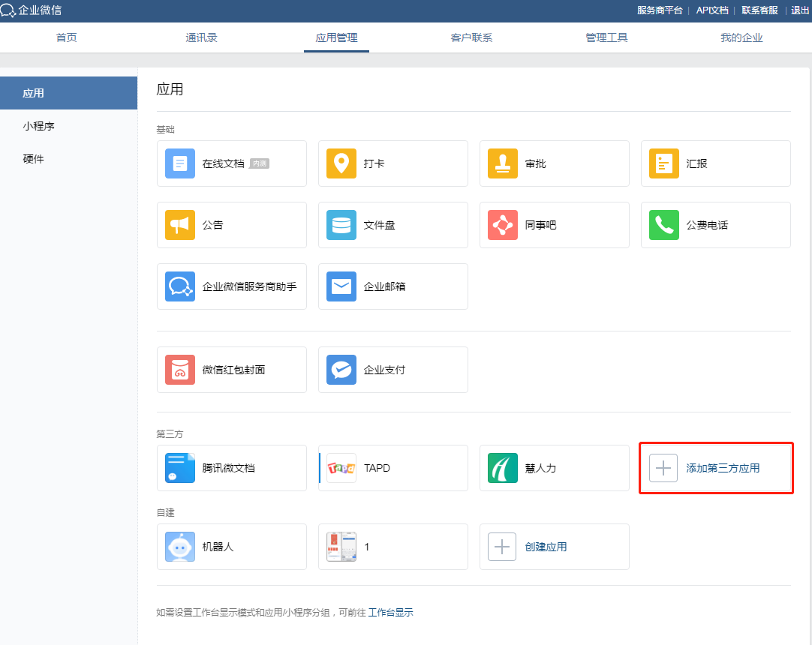Screen dimensions: 812x645
Task: Click the 创建应用 button
Action: [x=546, y=547]
